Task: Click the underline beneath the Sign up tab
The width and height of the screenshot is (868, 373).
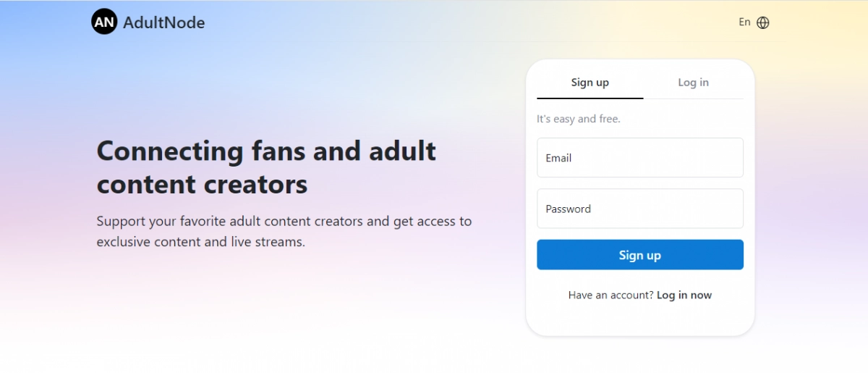Action: [590, 98]
